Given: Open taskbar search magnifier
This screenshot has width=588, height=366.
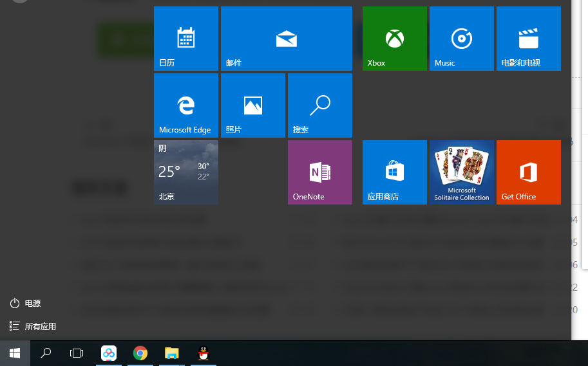Looking at the screenshot, I should coord(46,353).
